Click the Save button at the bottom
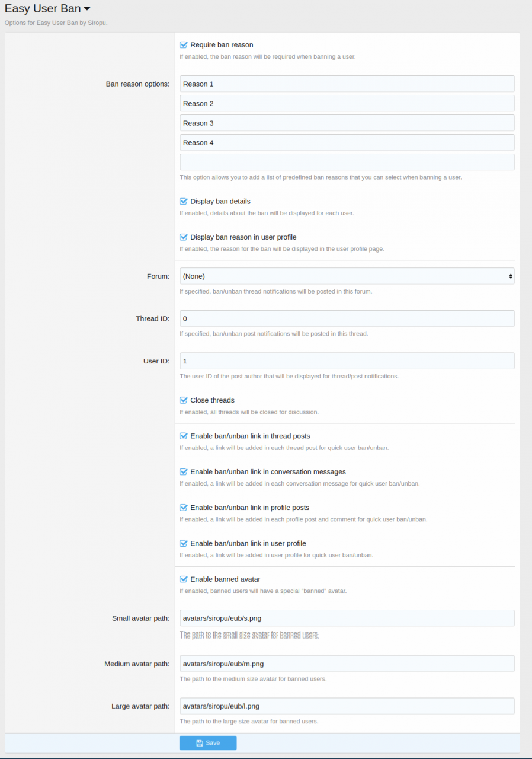 (208, 743)
